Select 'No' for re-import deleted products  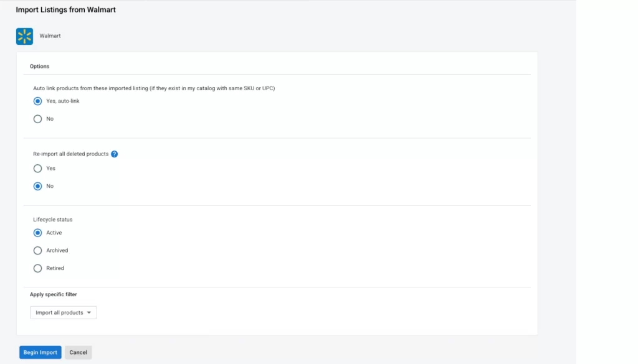(x=37, y=187)
